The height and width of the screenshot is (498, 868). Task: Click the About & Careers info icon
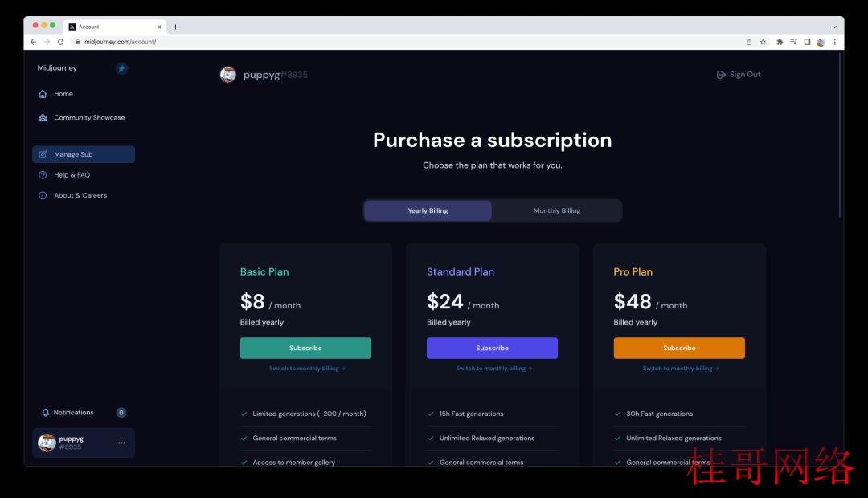pyautogui.click(x=43, y=195)
